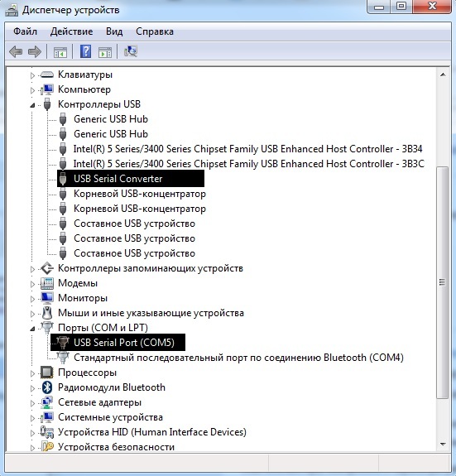
Task: Click the vertical scrollbar thumb
Action: tap(443, 282)
